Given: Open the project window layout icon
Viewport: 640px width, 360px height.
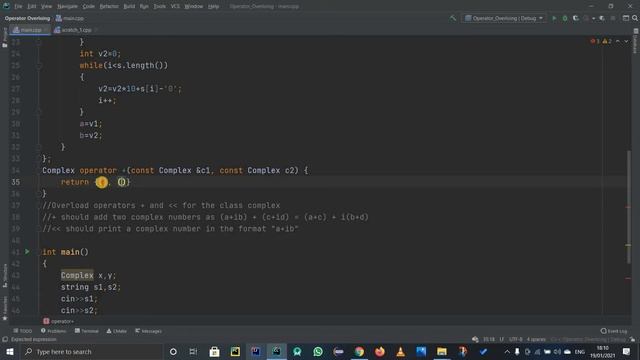Looking at the screenshot, I should click(x=626, y=18).
